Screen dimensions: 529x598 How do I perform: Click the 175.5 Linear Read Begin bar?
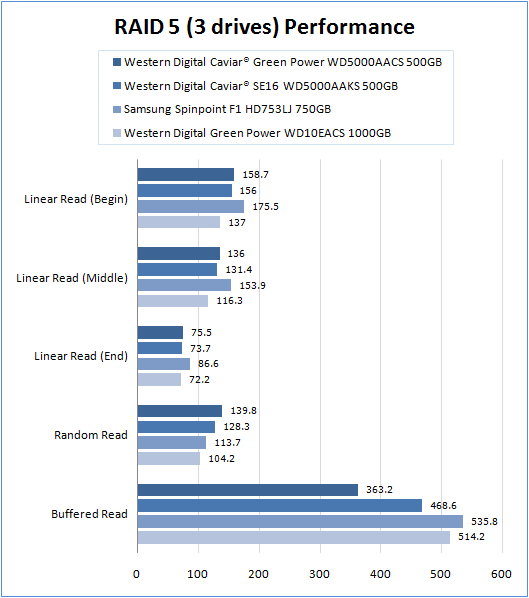point(191,206)
